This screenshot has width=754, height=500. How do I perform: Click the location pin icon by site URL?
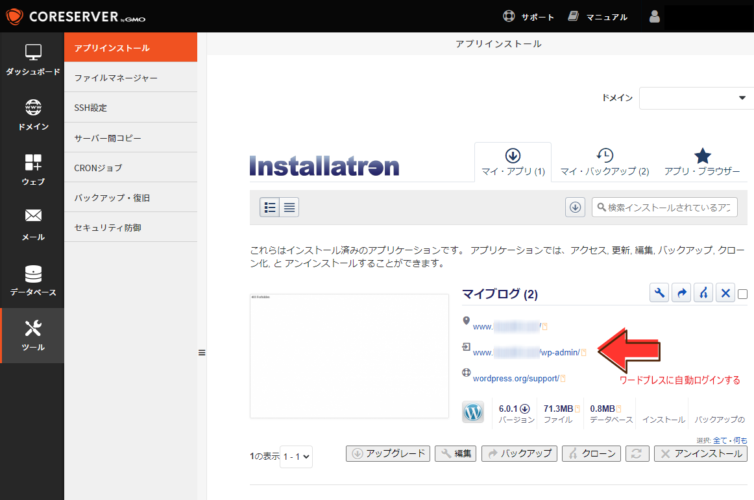point(466,320)
